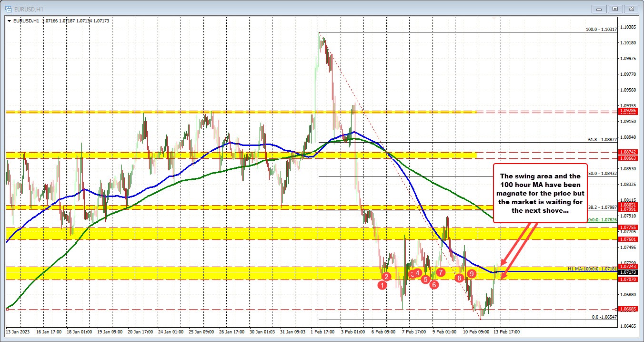Click red circle marker 7 near 9 Feb
The width and height of the screenshot is (644, 342).
(x=441, y=272)
